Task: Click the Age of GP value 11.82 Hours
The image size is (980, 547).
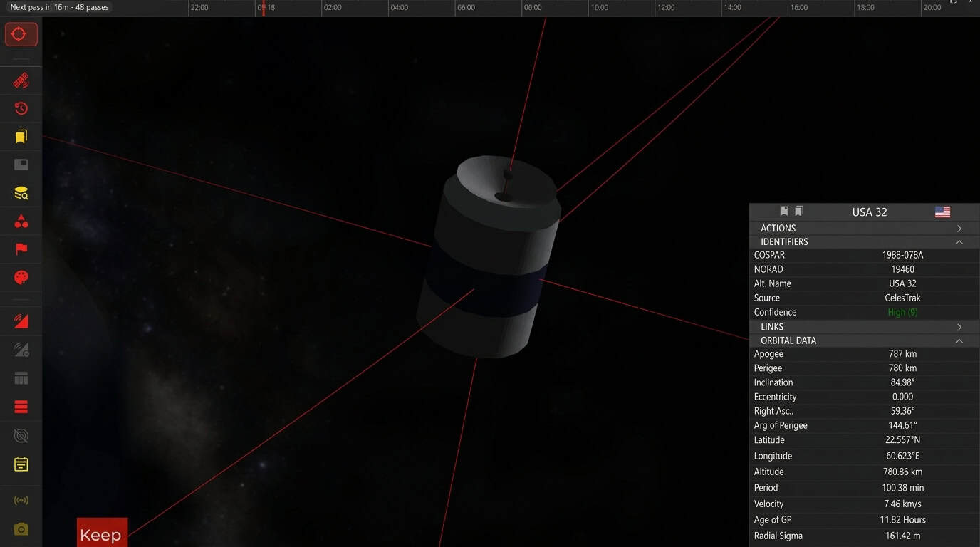Action: (x=902, y=520)
